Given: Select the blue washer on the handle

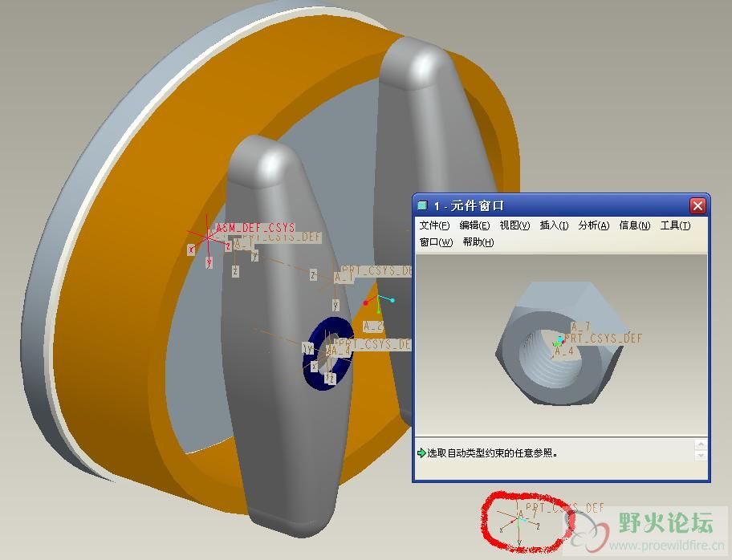Looking at the screenshot, I should [327, 353].
